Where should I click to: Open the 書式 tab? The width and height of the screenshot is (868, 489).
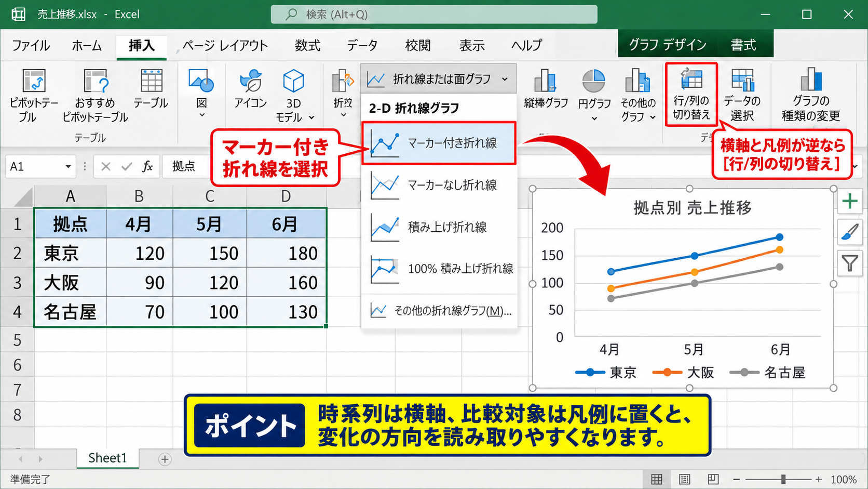tap(743, 45)
